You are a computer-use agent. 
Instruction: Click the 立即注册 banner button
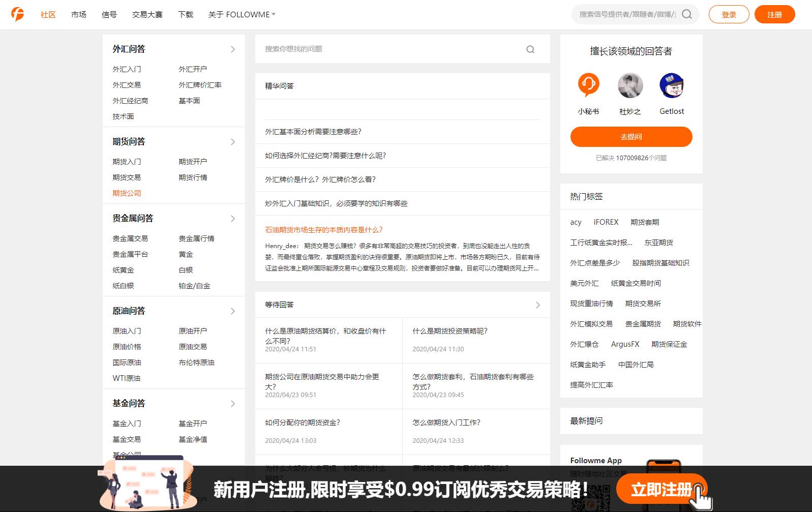(661, 490)
